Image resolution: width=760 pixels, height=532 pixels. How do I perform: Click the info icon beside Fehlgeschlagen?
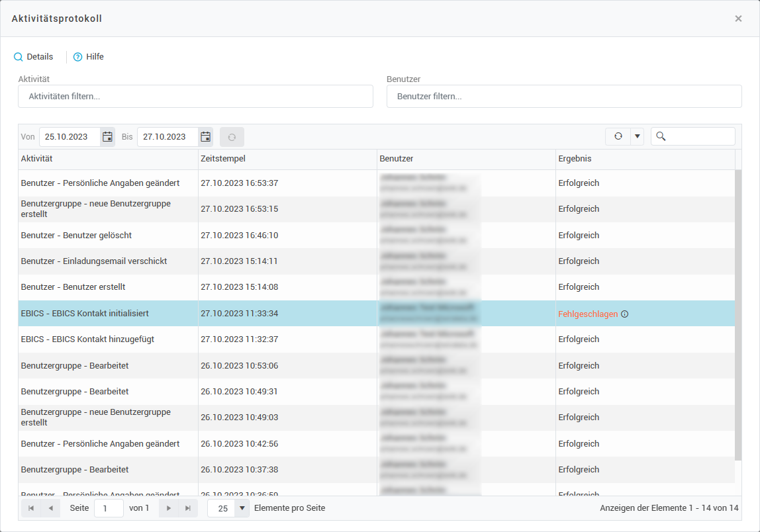624,314
